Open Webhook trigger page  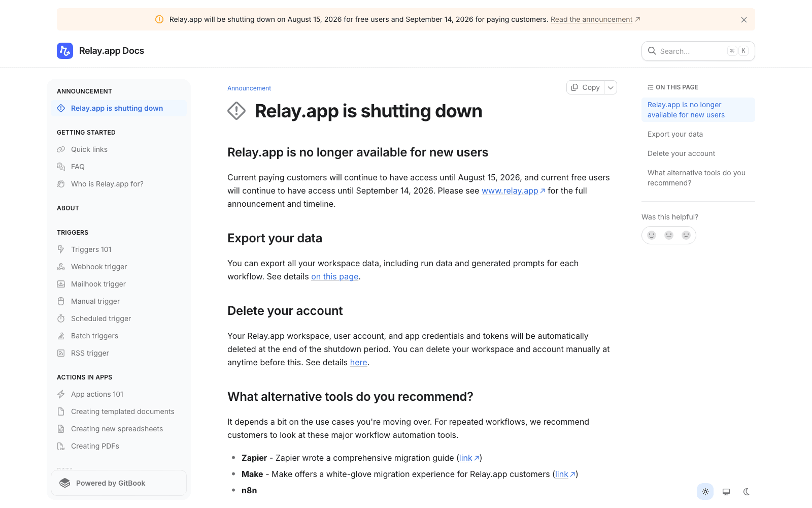click(119, 267)
